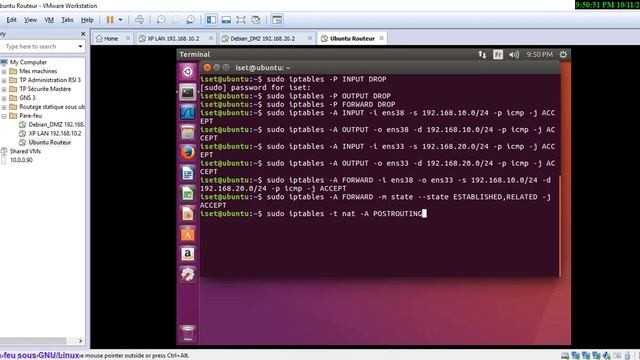The width and height of the screenshot is (640, 360).
Task: Enter full screen mode
Action: click(241, 20)
